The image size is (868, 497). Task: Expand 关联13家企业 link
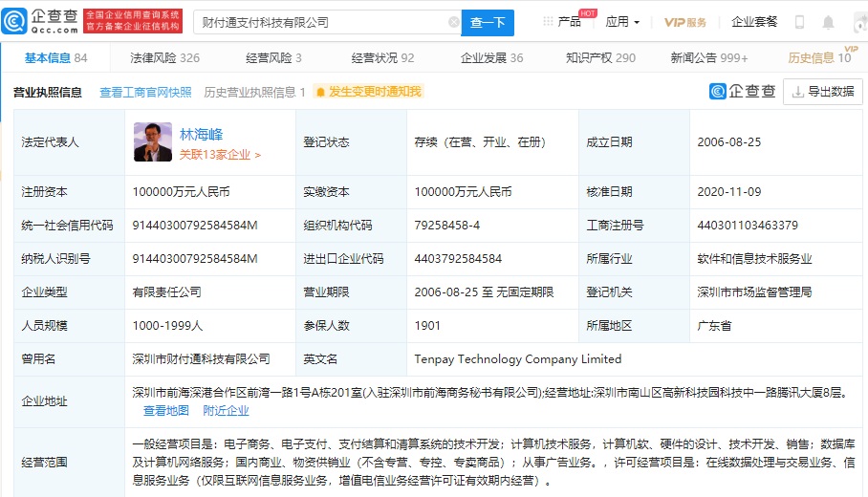220,155
